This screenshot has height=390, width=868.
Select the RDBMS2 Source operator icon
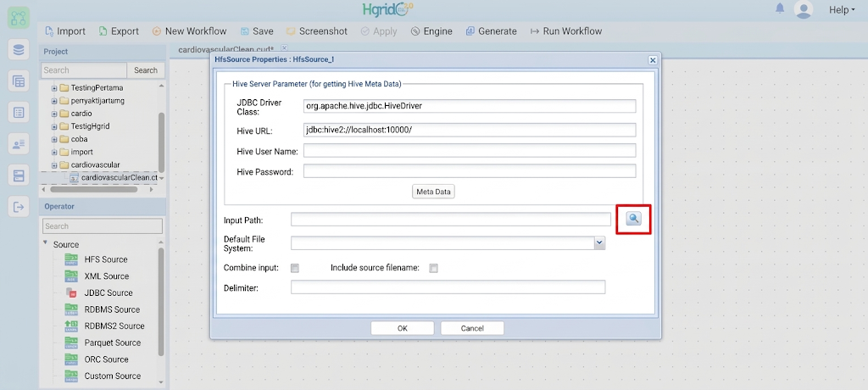point(71,326)
